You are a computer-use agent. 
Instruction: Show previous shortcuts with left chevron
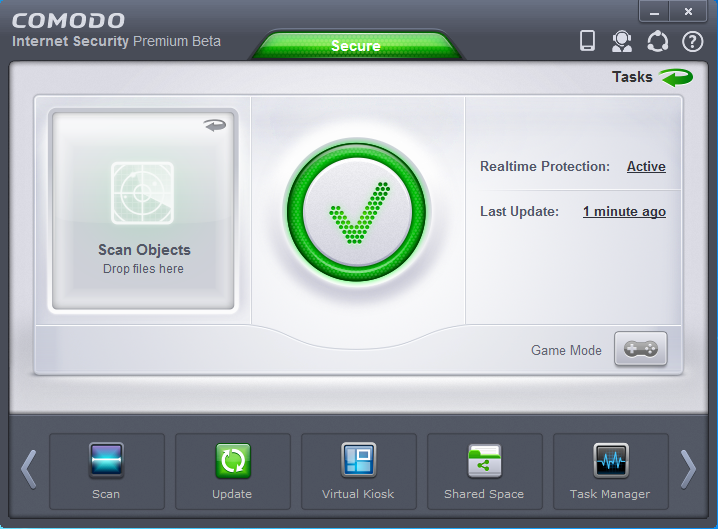click(28, 469)
